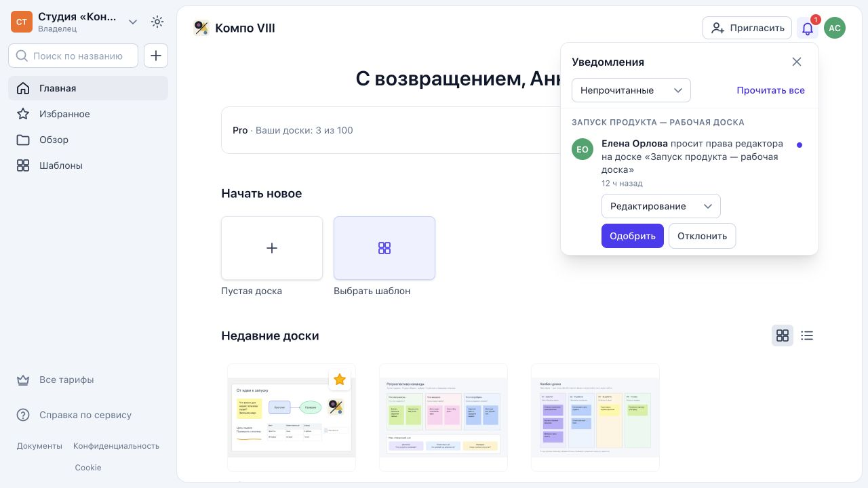Approve the request with Одобрить
Viewport: 868px width, 488px height.
633,236
